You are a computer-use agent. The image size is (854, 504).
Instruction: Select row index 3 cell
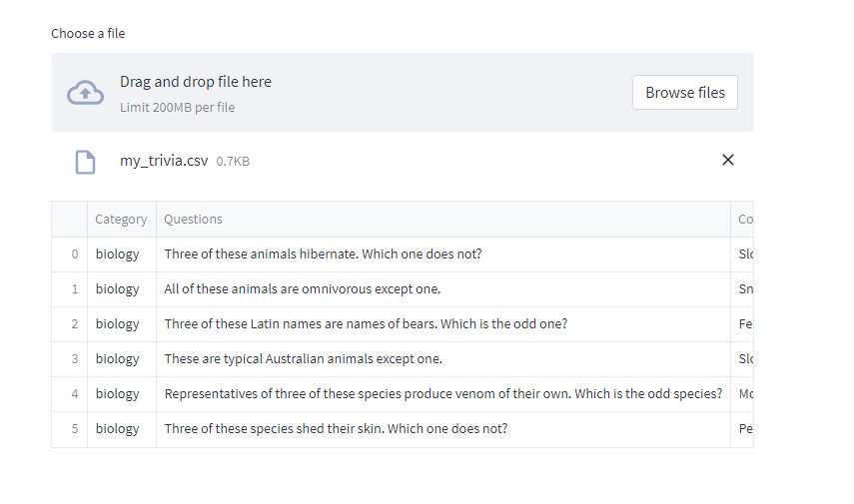[x=70, y=359]
